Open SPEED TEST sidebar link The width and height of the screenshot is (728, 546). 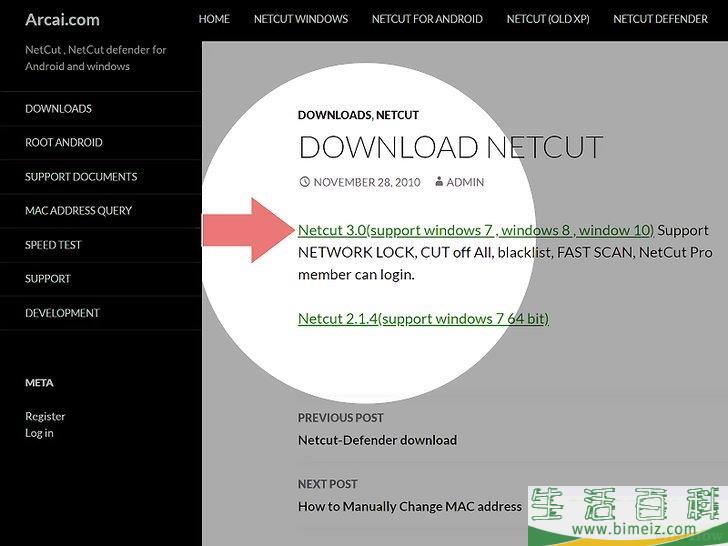pos(53,245)
